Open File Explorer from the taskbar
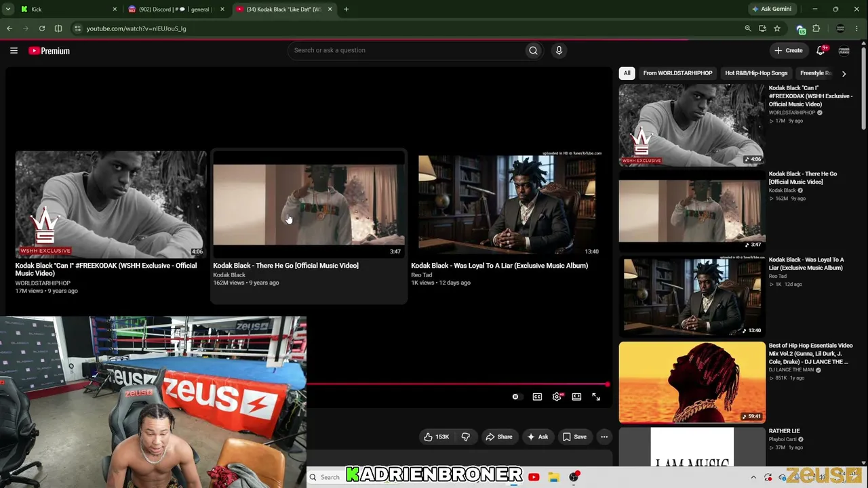Viewport: 868px width, 488px height. pyautogui.click(x=553, y=477)
